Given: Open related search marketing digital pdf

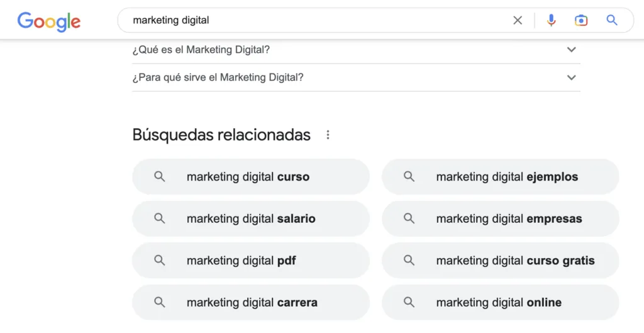Looking at the screenshot, I should [x=250, y=260].
